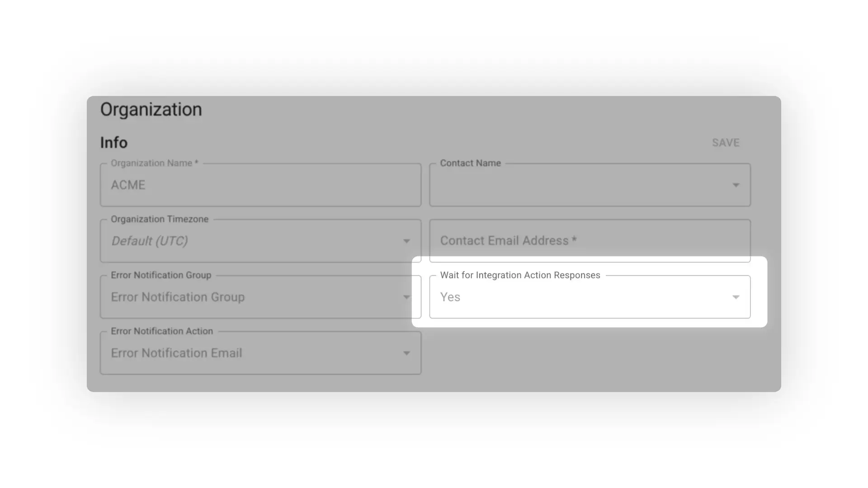Open the Contact Name dropdown arrow
This screenshot has height=488, width=868.
pyautogui.click(x=736, y=185)
